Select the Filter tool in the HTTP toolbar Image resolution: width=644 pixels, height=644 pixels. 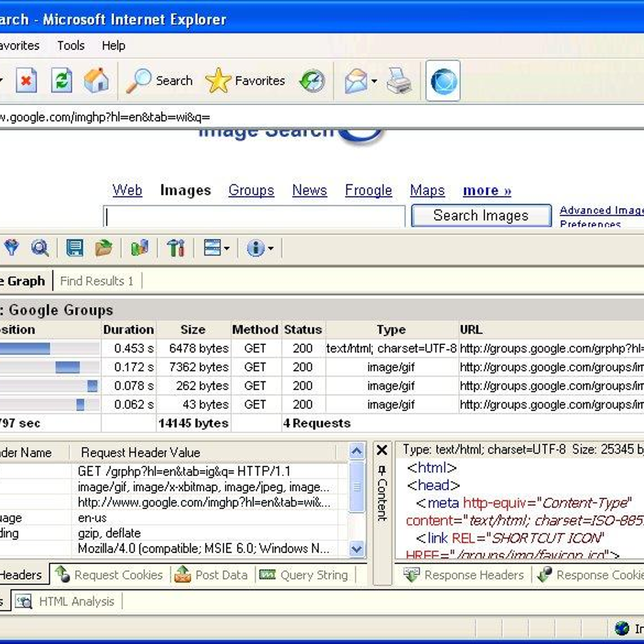point(11,247)
